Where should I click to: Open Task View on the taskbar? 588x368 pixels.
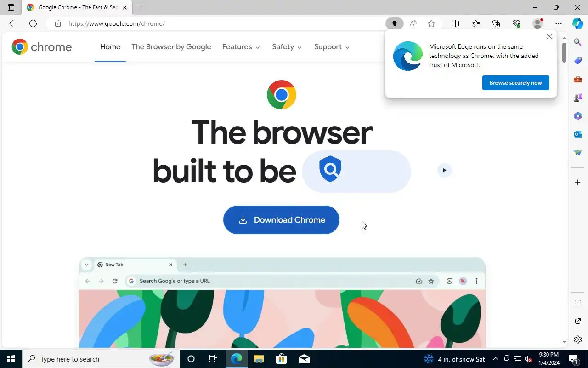point(213,359)
